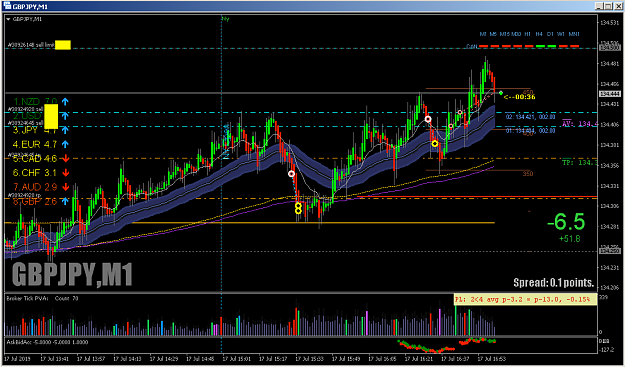Click the 6.CHF 3.1 strength row
Viewport: 625px width, 367px height.
pos(35,173)
